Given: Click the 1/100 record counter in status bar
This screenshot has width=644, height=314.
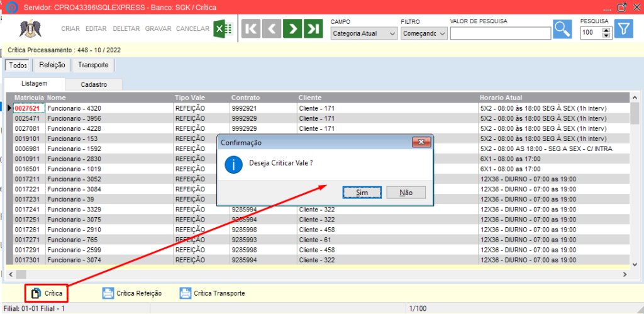Looking at the screenshot, I should tap(418, 308).
